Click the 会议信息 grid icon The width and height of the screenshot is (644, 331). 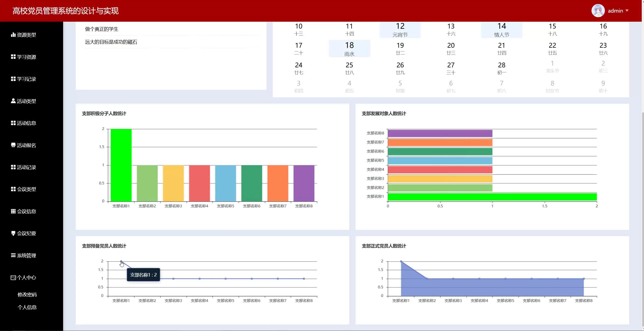[13, 211]
